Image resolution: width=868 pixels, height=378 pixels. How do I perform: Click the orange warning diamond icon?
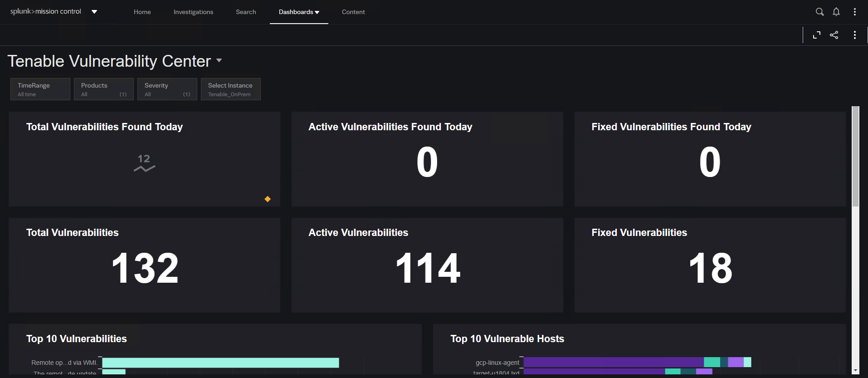click(268, 199)
